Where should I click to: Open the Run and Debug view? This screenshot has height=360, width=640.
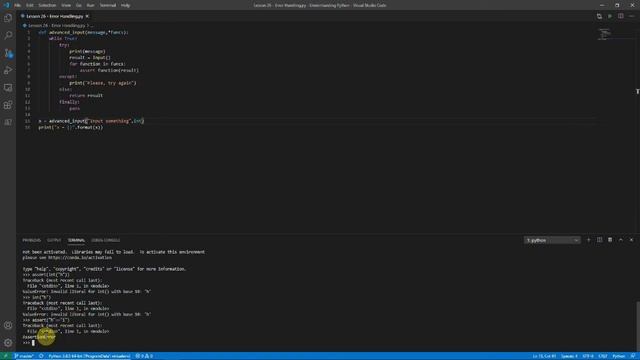(8, 71)
